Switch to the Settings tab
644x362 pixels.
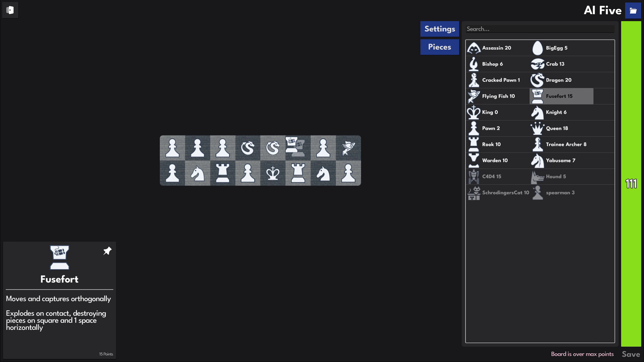tap(440, 29)
